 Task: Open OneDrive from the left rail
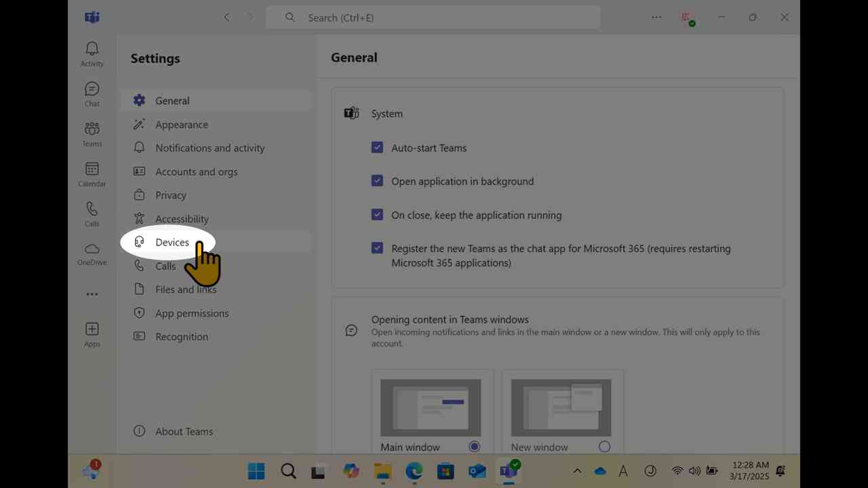[x=92, y=254]
